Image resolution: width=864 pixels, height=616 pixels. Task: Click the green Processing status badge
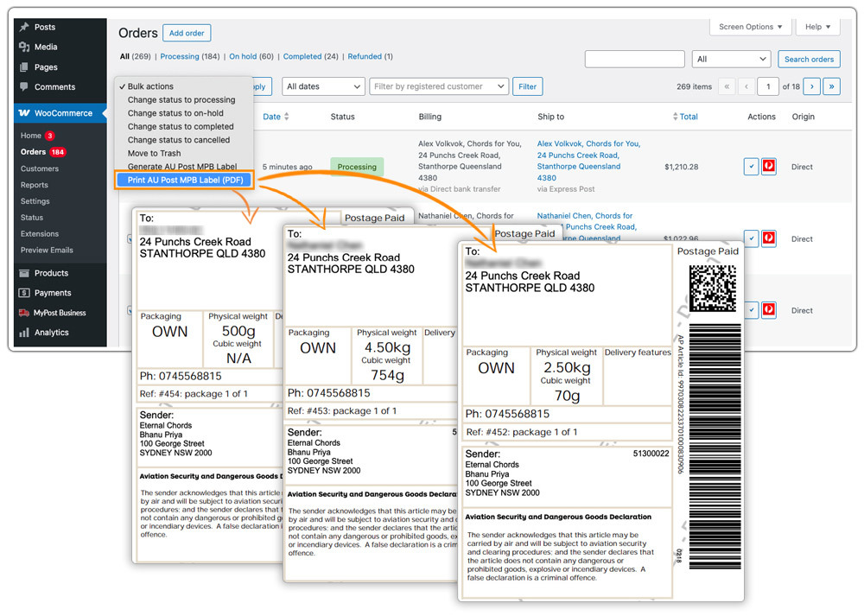pyautogui.click(x=357, y=167)
